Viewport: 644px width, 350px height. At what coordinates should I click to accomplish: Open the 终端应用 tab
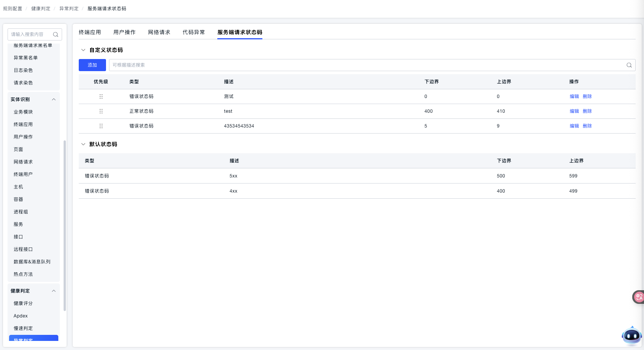(x=90, y=32)
